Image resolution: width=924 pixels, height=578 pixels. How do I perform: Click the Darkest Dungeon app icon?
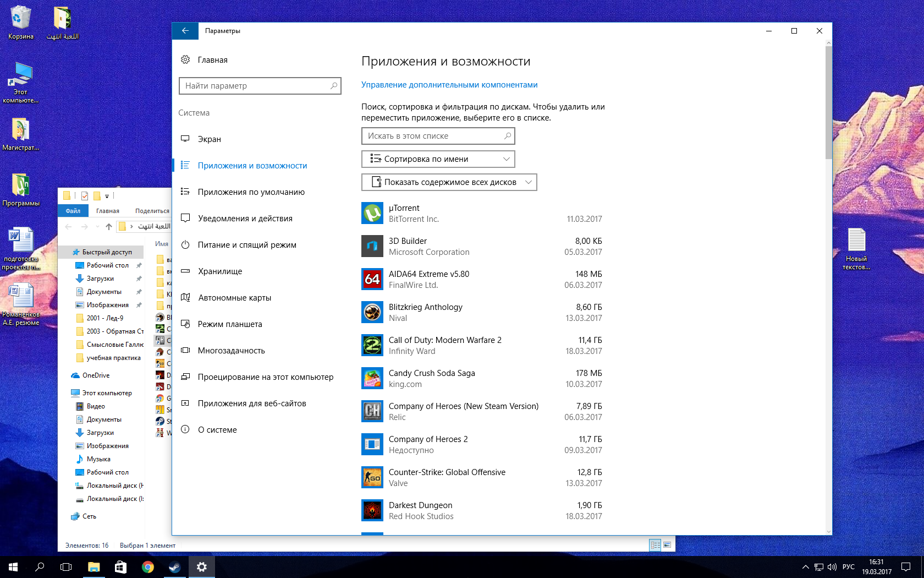click(x=372, y=510)
